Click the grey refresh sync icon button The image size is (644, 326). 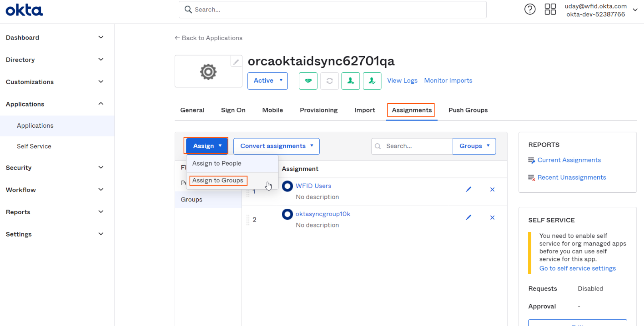[x=330, y=81]
